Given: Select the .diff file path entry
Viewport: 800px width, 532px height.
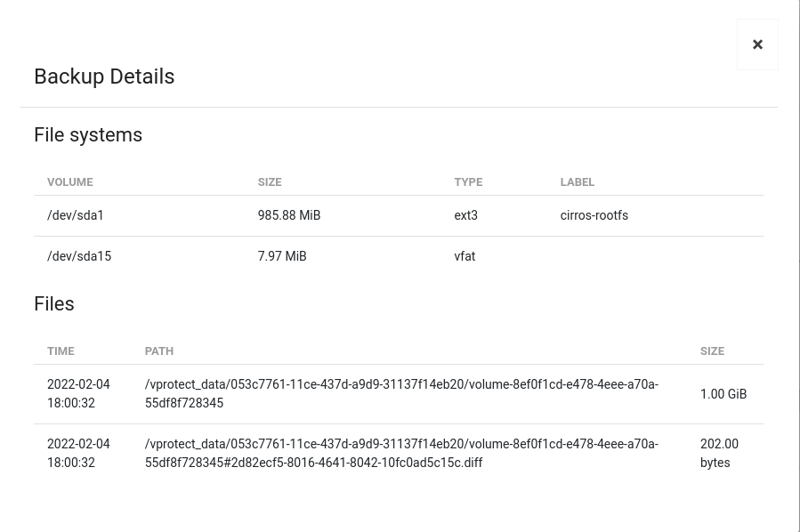Looking at the screenshot, I should [401, 454].
